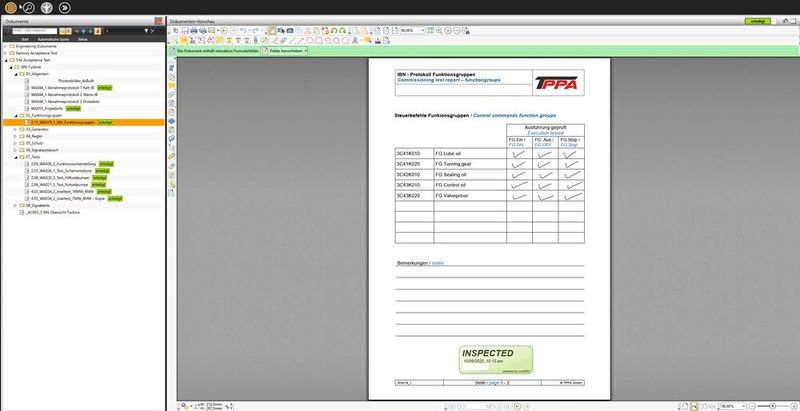
Task: Expand the 03_Generator folder
Action: pos(15,130)
